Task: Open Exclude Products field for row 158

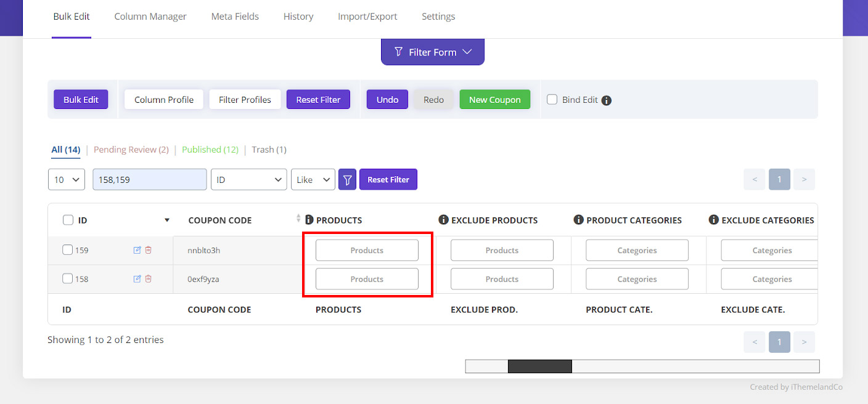Action: click(x=502, y=279)
